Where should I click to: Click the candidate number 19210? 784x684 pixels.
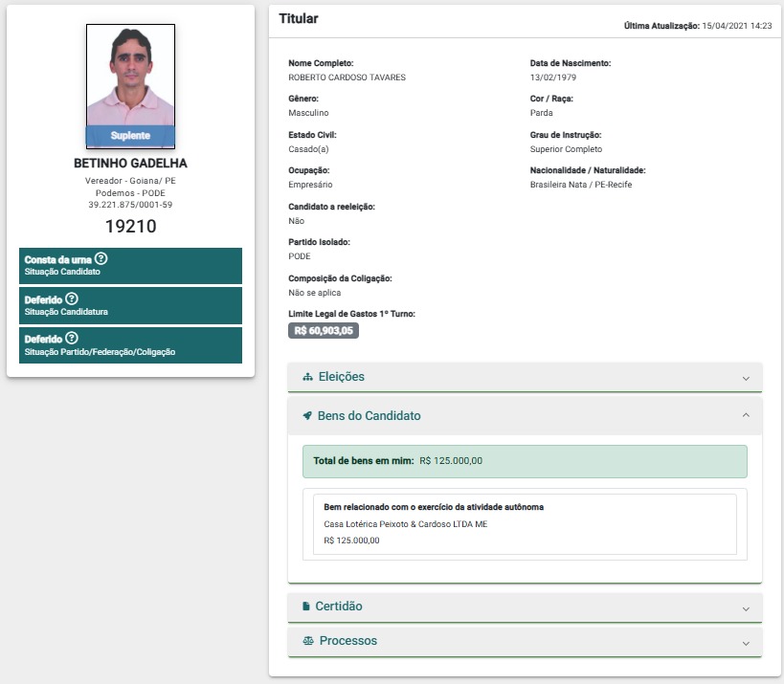click(x=130, y=227)
